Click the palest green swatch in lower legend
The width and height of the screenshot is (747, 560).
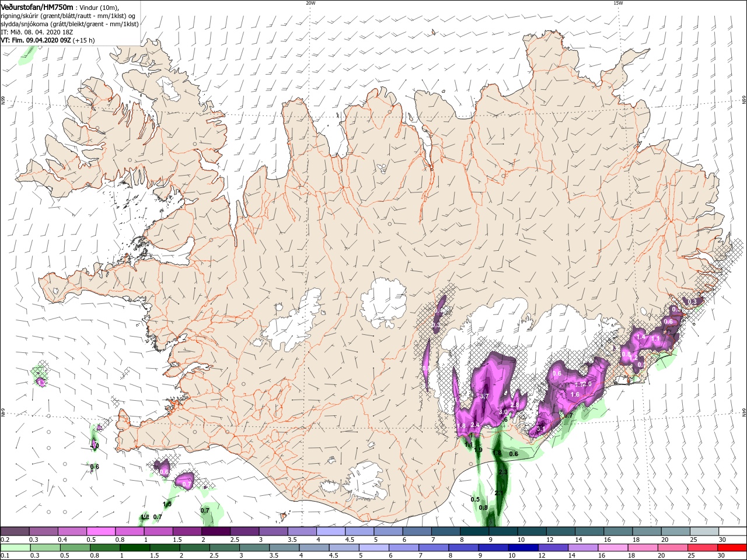15,548
